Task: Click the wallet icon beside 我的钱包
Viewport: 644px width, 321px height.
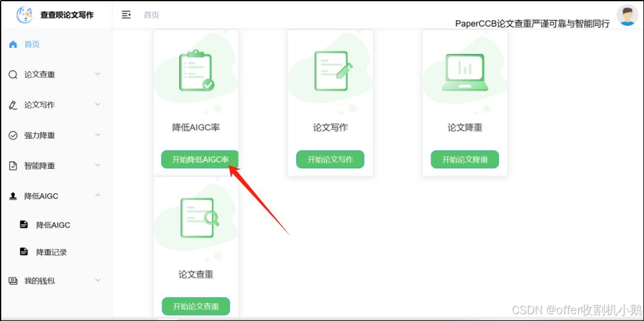Action: pyautogui.click(x=13, y=281)
